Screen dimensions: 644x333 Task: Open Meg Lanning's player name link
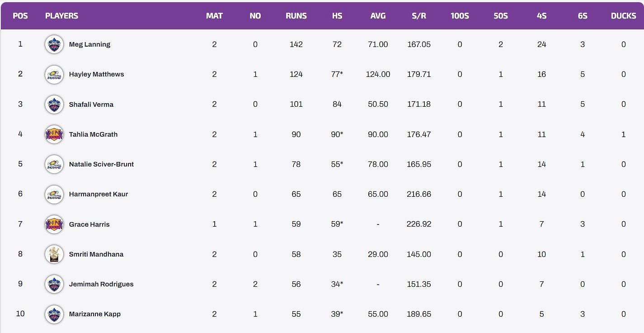[x=89, y=44]
